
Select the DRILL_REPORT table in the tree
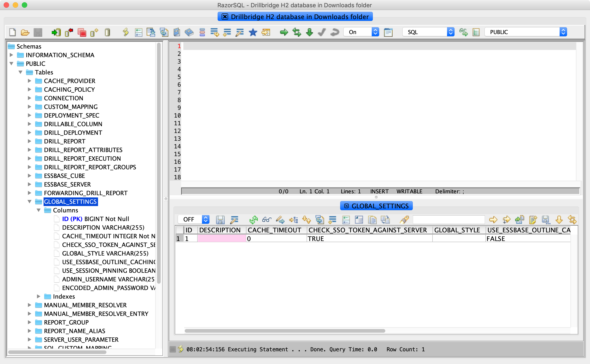(x=64, y=141)
